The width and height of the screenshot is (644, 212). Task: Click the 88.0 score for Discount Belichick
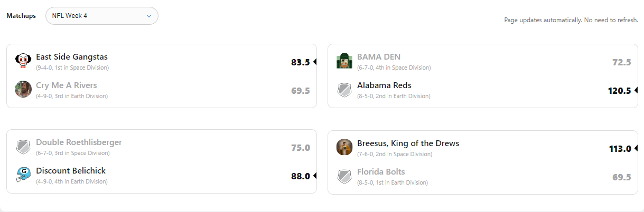300,176
